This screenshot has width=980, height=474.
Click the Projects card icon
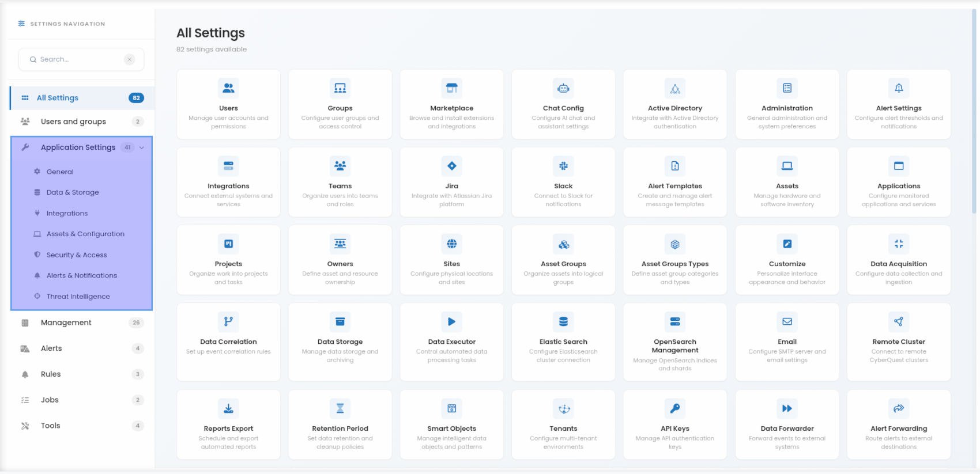(228, 244)
